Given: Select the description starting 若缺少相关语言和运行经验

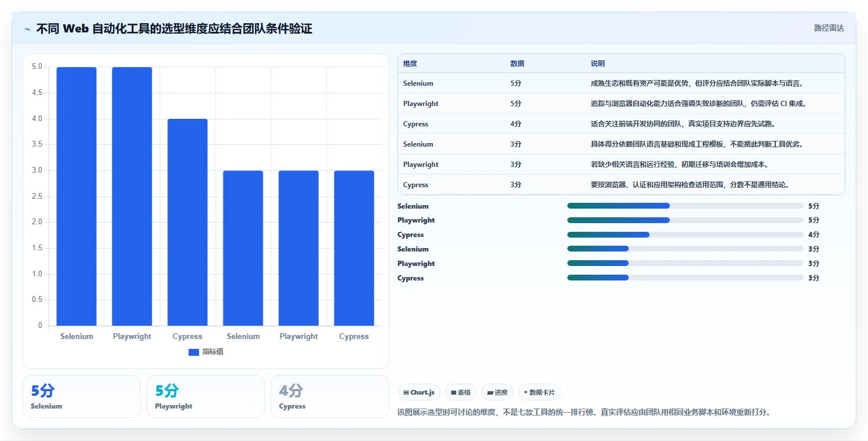Looking at the screenshot, I should click(x=680, y=165).
